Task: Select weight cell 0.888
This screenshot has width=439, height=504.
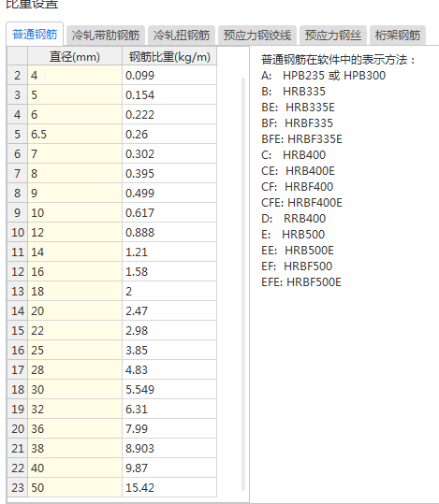Action: coord(169,233)
